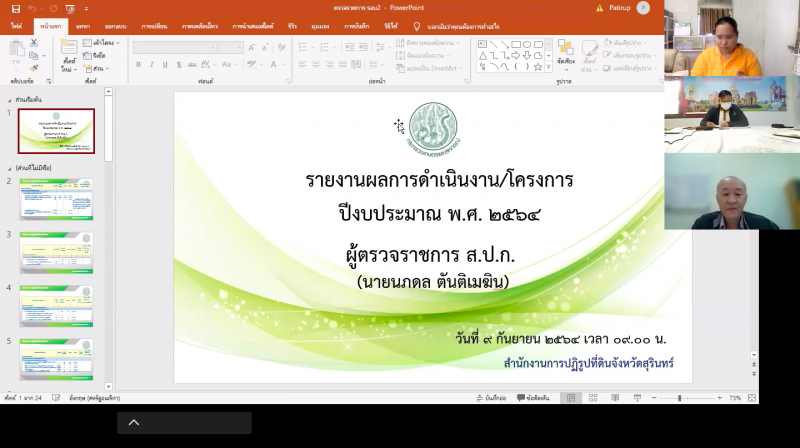Select the Star shape in gallery
The height and width of the screenshot is (448, 800).
[538, 67]
